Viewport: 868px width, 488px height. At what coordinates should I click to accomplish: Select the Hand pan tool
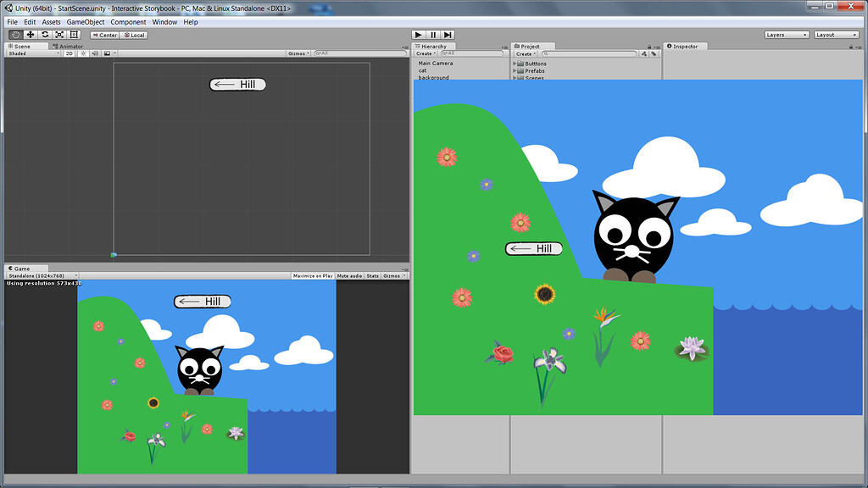point(14,35)
